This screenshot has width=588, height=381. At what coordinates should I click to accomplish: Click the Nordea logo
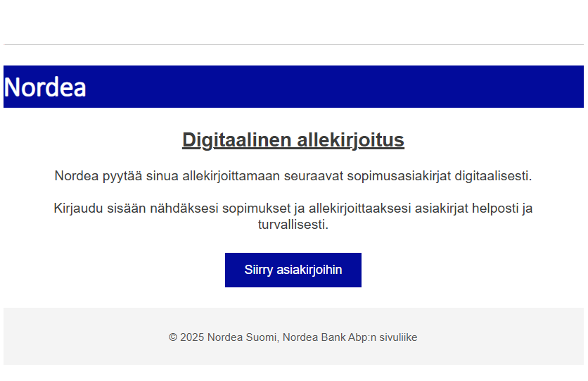45,87
